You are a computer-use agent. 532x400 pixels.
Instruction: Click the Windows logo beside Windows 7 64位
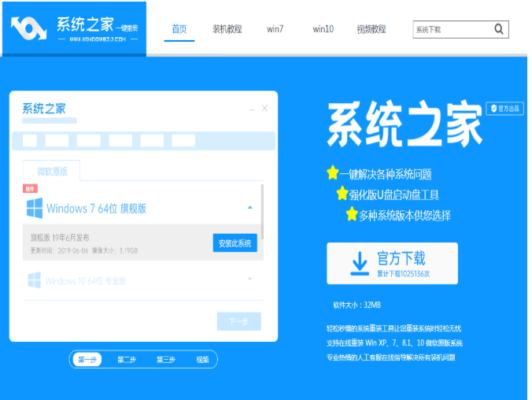(x=35, y=208)
